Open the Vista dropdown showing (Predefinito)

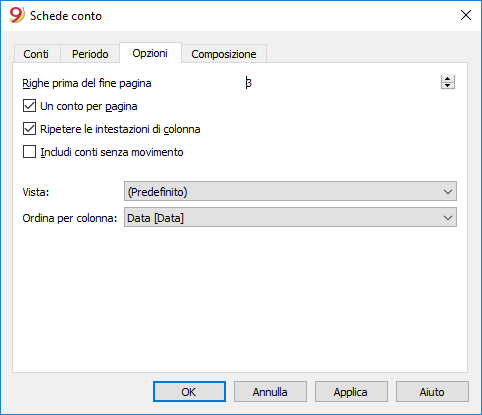pyautogui.click(x=290, y=192)
